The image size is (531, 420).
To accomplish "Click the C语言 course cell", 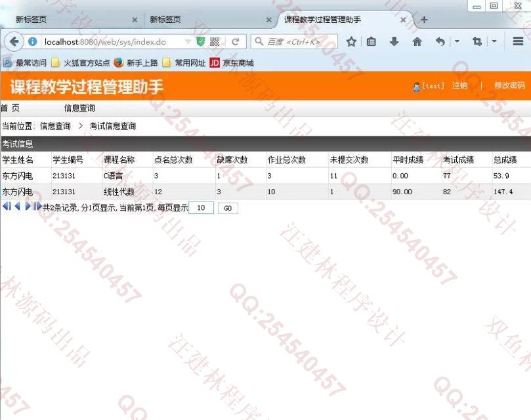I will pyautogui.click(x=113, y=176).
